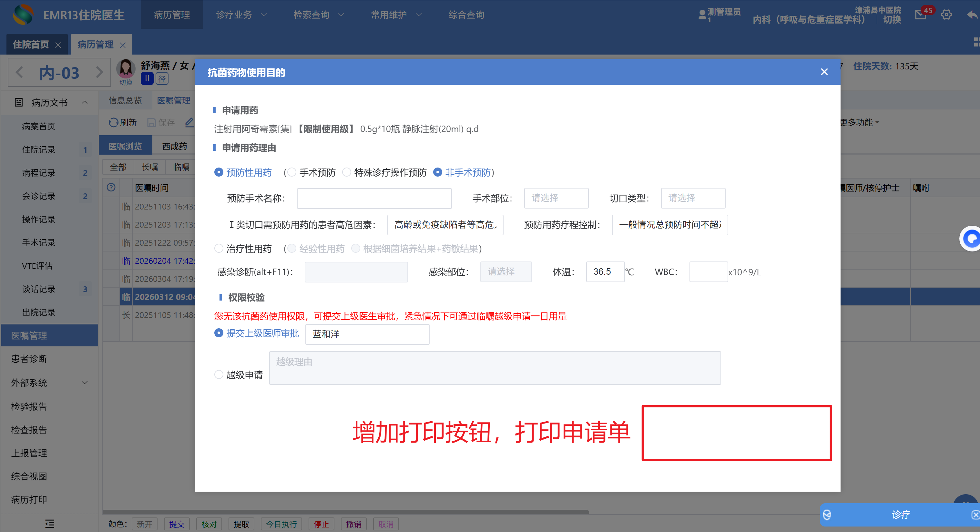Click the refresh icon labeled 刷新

click(114, 122)
